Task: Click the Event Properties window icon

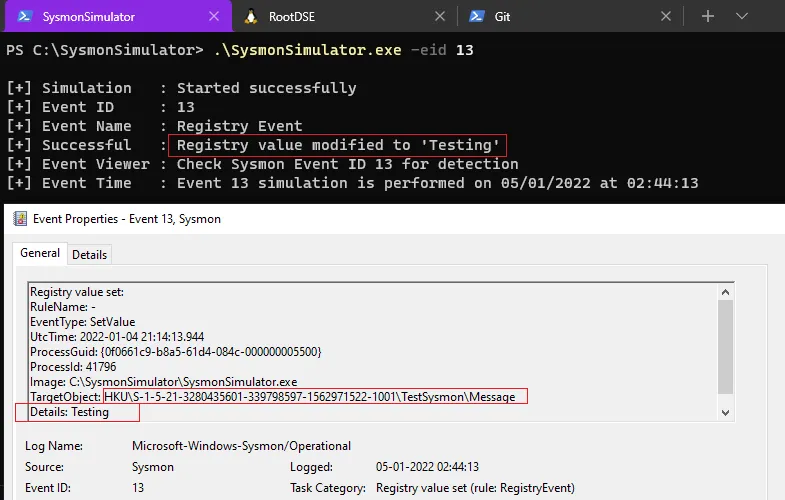Action: click(19, 218)
